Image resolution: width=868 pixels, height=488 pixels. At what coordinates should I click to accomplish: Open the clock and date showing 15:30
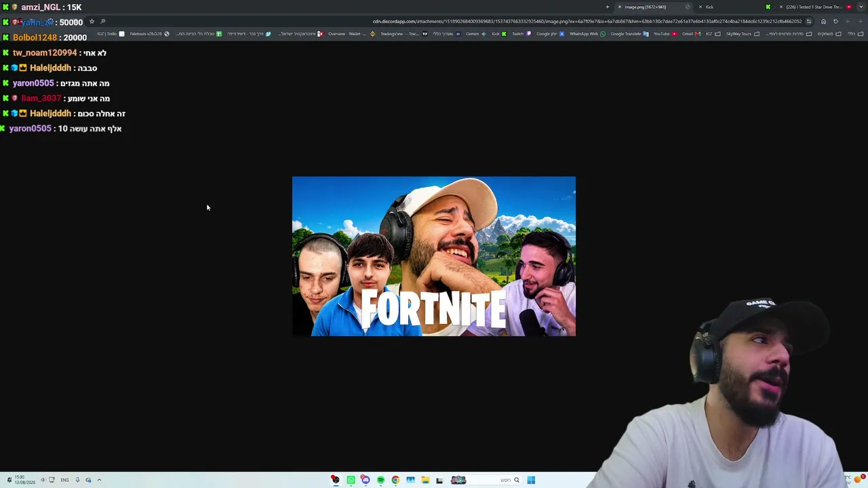[x=24, y=480]
